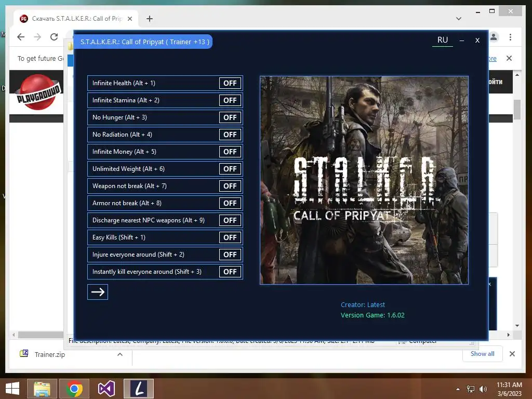Reload the Chrome page
The height and width of the screenshot is (399, 532).
54,37
